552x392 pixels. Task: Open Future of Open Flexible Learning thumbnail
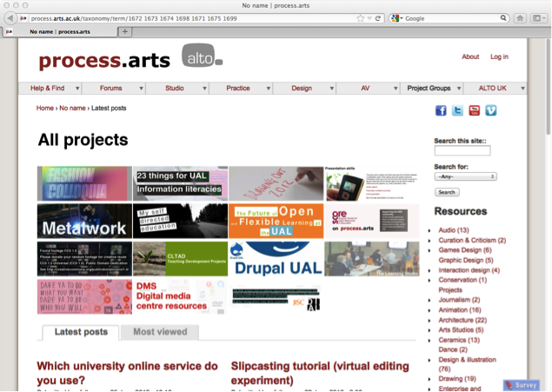click(276, 221)
